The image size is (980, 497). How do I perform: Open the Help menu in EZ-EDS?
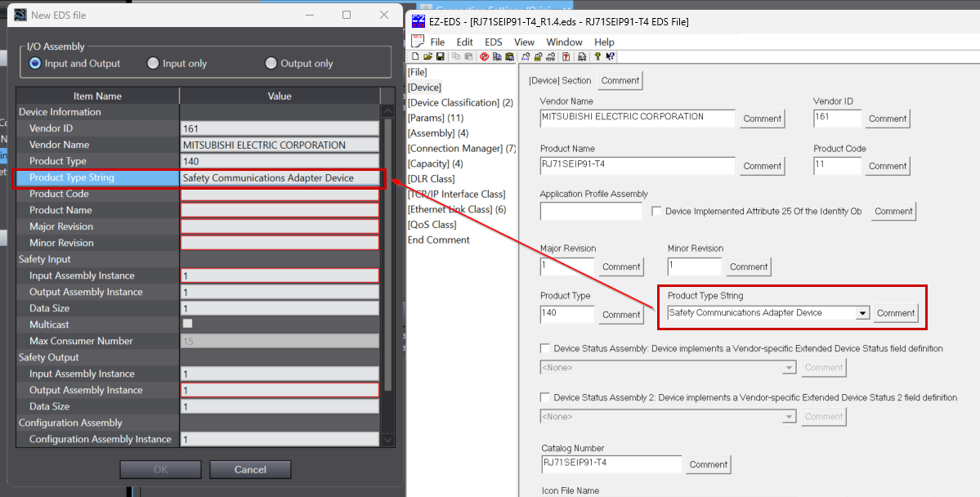pyautogui.click(x=604, y=42)
